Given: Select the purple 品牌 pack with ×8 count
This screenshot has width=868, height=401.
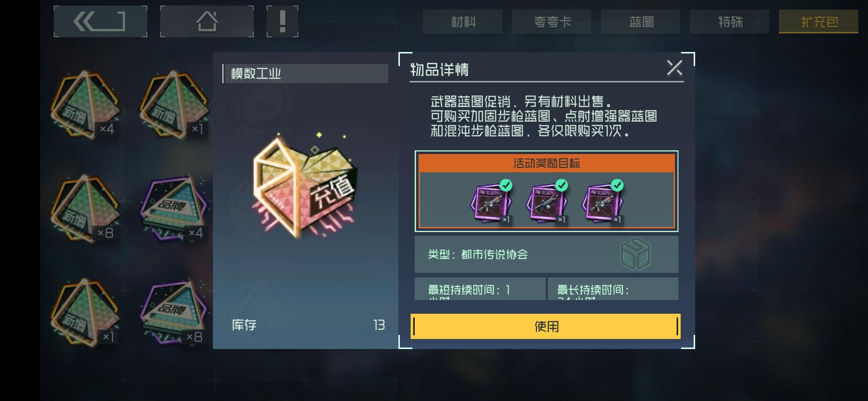Looking at the screenshot, I should tap(174, 313).
